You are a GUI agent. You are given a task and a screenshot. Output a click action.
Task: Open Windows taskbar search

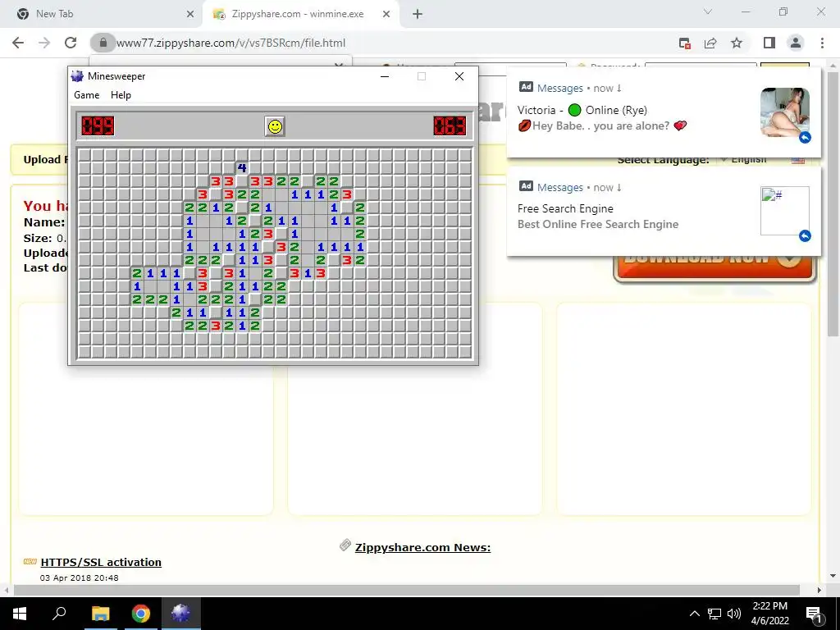(59, 614)
